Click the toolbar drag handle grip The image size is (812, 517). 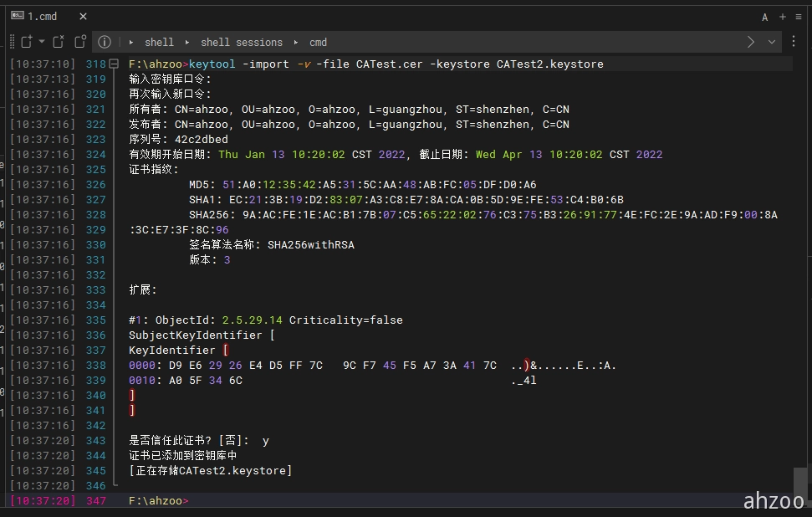[x=12, y=42]
